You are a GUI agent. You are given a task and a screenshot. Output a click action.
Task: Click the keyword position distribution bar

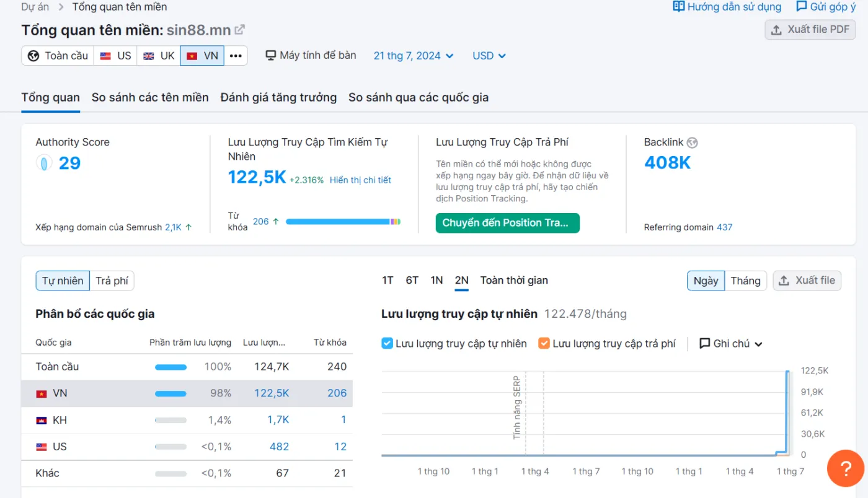coord(343,221)
